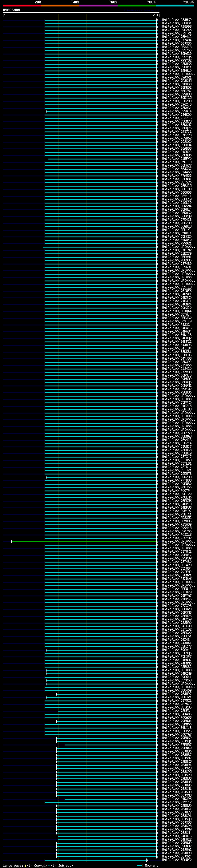The image size is (197, 868).
Task: Select hit label UniRef100_Q96X45
Action: (177, 104)
